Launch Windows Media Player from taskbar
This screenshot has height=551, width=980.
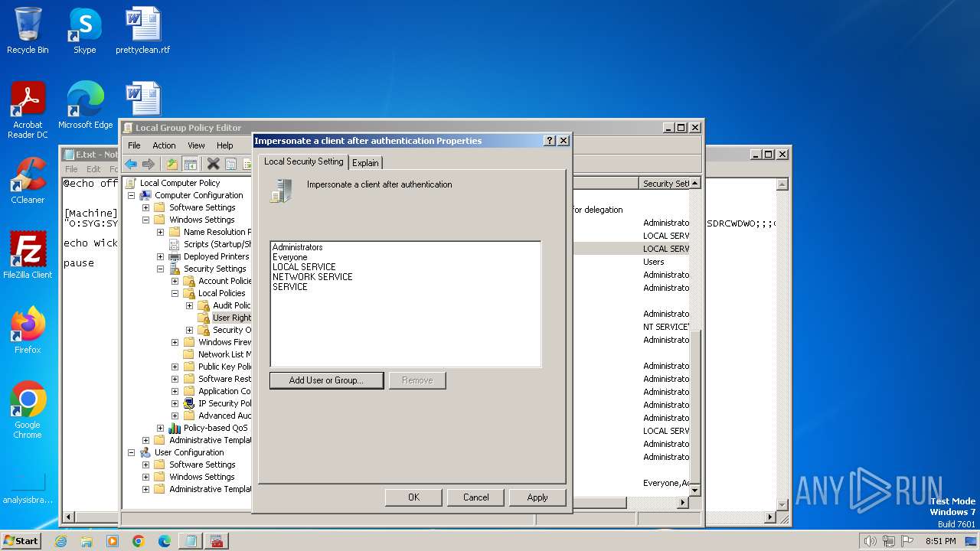[x=113, y=541]
